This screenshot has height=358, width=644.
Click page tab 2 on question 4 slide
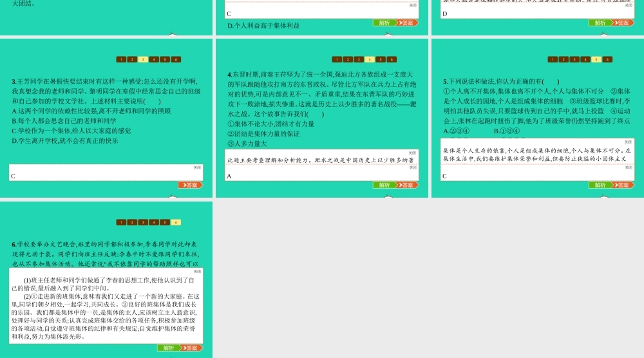[x=348, y=59]
